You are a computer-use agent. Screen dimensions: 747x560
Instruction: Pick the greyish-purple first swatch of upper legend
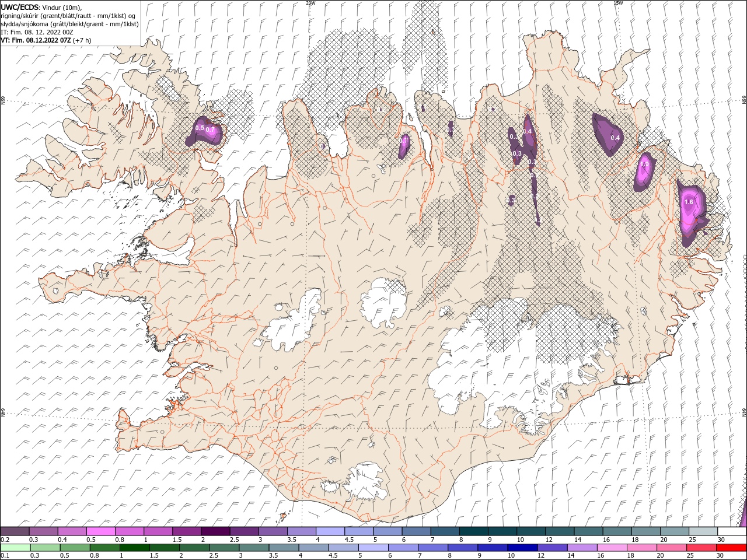point(15,531)
